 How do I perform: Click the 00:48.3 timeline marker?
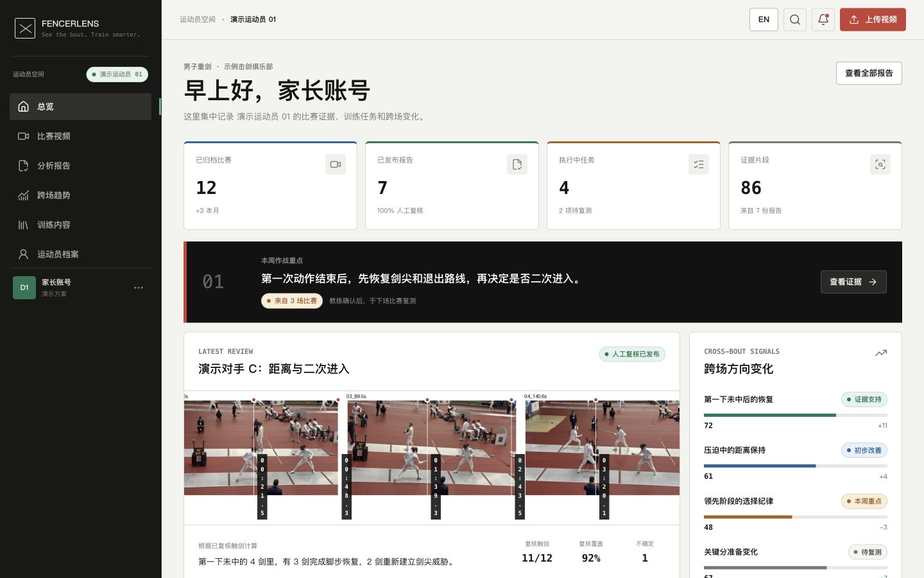pos(346,487)
